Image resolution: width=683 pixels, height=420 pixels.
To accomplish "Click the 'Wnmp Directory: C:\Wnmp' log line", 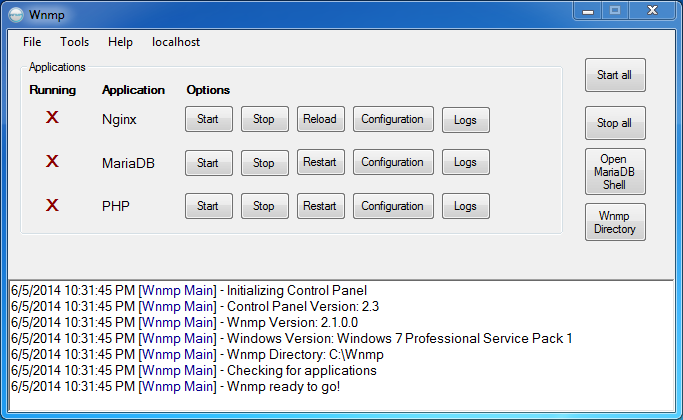I will (x=197, y=355).
